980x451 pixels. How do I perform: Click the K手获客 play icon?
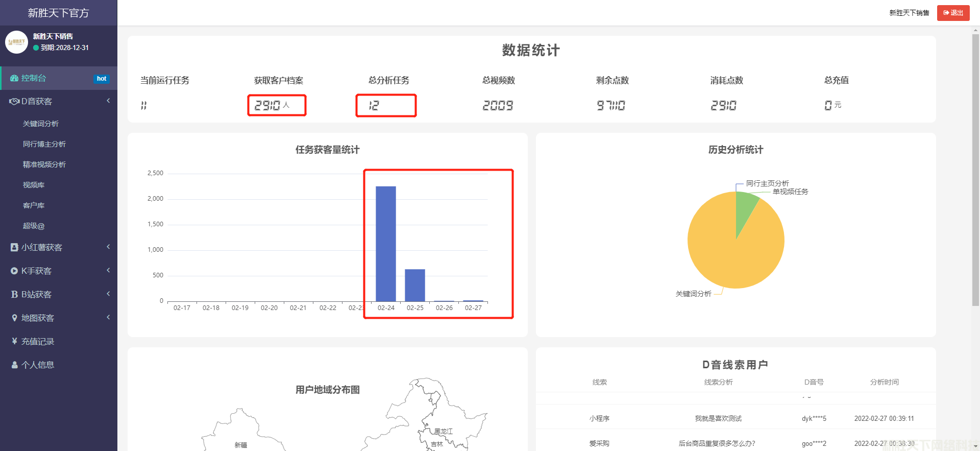click(14, 271)
